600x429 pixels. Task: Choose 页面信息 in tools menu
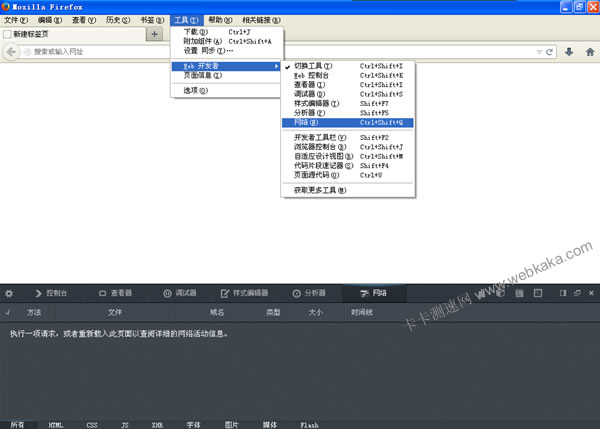pyautogui.click(x=227, y=75)
